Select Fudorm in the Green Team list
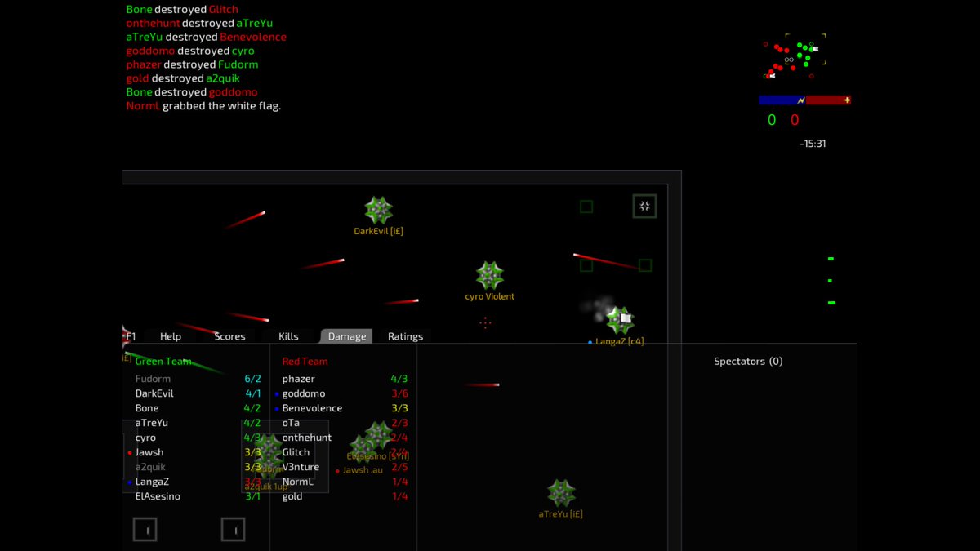This screenshot has height=551, width=980. click(x=153, y=379)
